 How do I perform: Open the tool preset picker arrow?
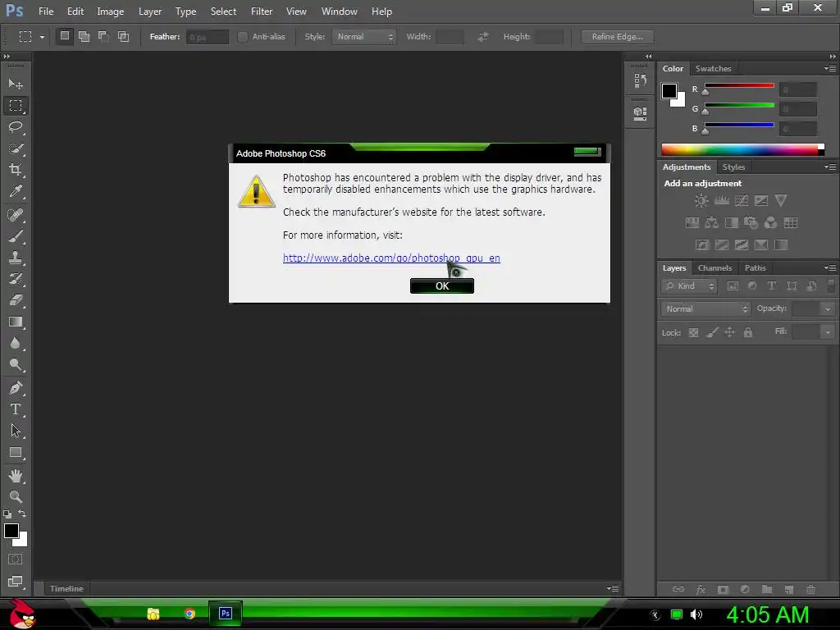click(42, 37)
